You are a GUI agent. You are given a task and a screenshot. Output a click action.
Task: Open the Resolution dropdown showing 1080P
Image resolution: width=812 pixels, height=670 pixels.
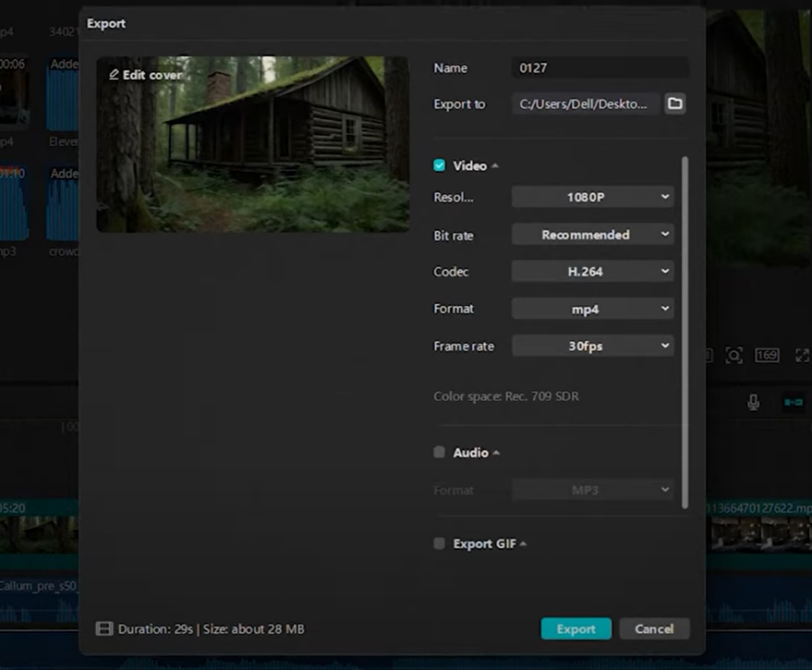click(592, 197)
